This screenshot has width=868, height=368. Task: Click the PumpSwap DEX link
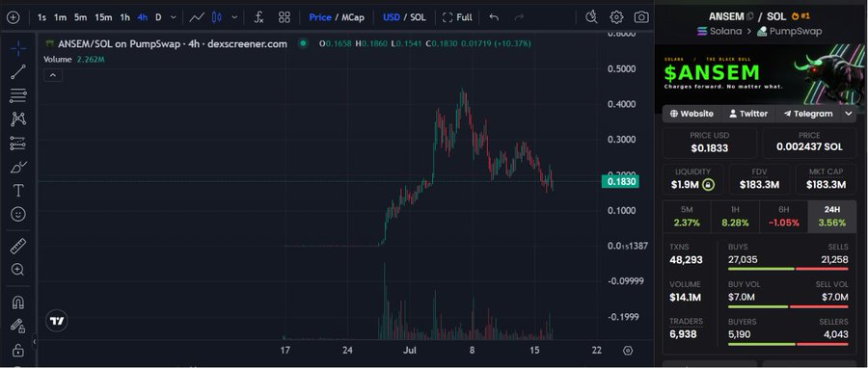pos(789,32)
